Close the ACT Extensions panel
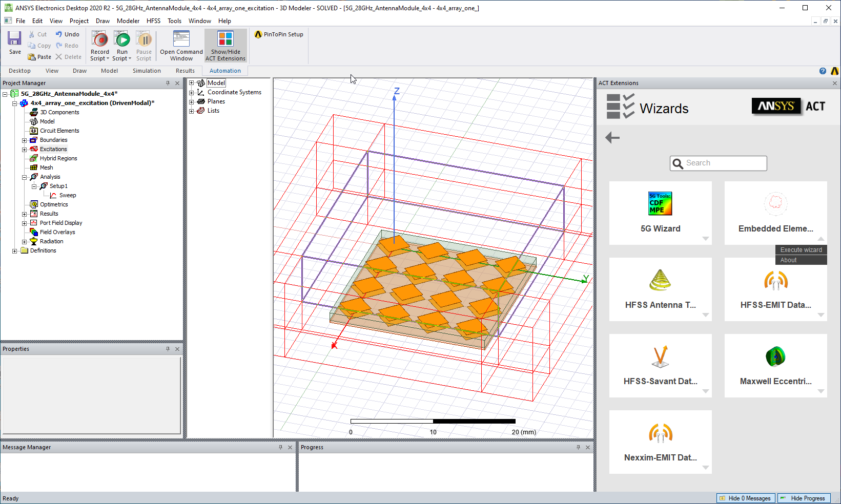Screen dimensions: 841x504 [x=835, y=83]
